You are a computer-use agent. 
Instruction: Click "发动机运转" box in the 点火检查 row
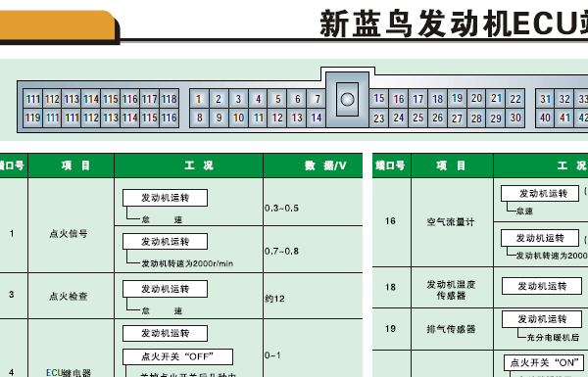tap(165, 289)
